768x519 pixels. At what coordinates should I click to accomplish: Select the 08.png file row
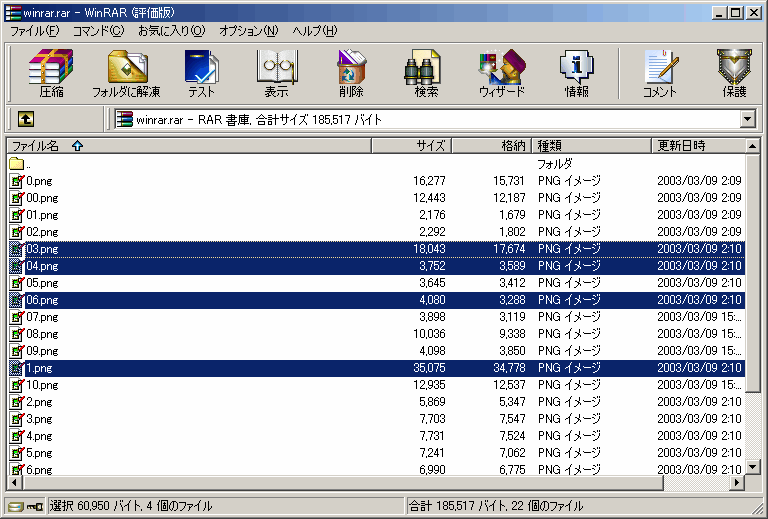pos(42,334)
